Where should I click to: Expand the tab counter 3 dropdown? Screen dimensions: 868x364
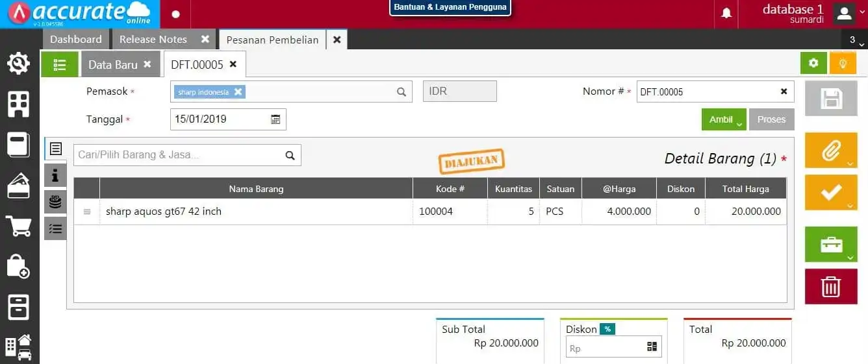point(854,40)
